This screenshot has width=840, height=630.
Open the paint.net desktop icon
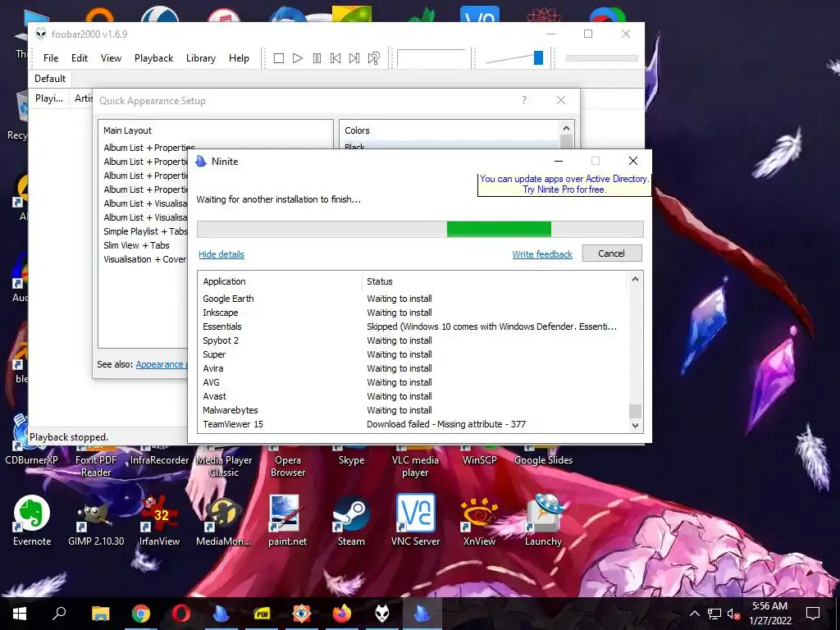287,519
